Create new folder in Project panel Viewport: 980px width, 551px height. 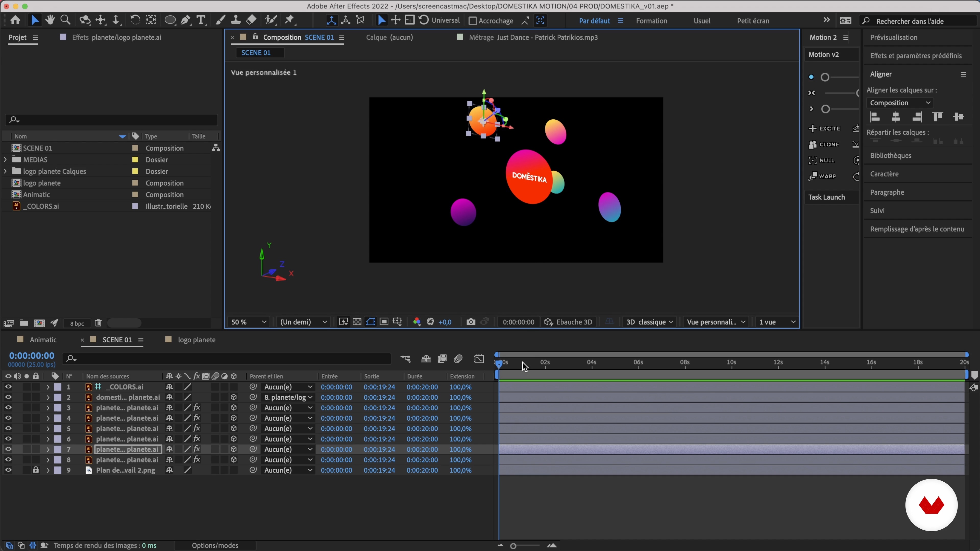pos(24,323)
